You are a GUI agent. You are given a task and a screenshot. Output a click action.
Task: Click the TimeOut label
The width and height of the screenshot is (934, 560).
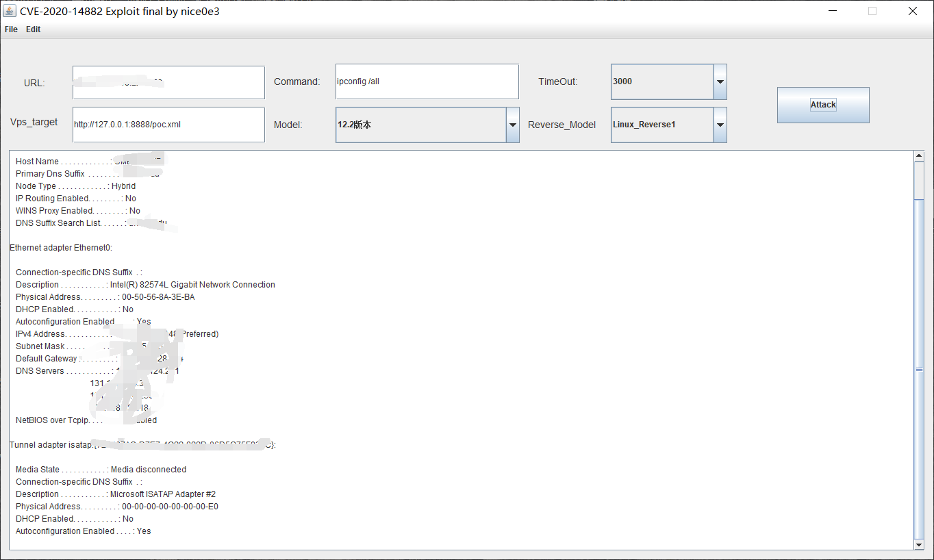558,81
